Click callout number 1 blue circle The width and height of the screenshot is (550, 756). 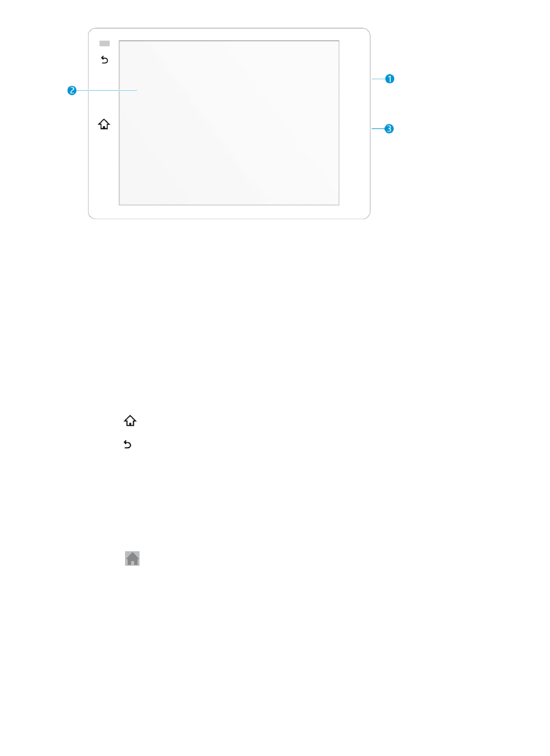coord(390,79)
